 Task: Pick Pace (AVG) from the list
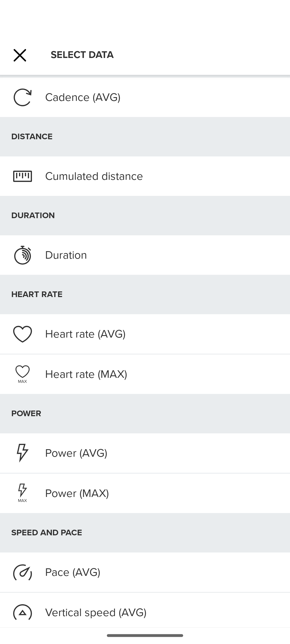[73, 572]
